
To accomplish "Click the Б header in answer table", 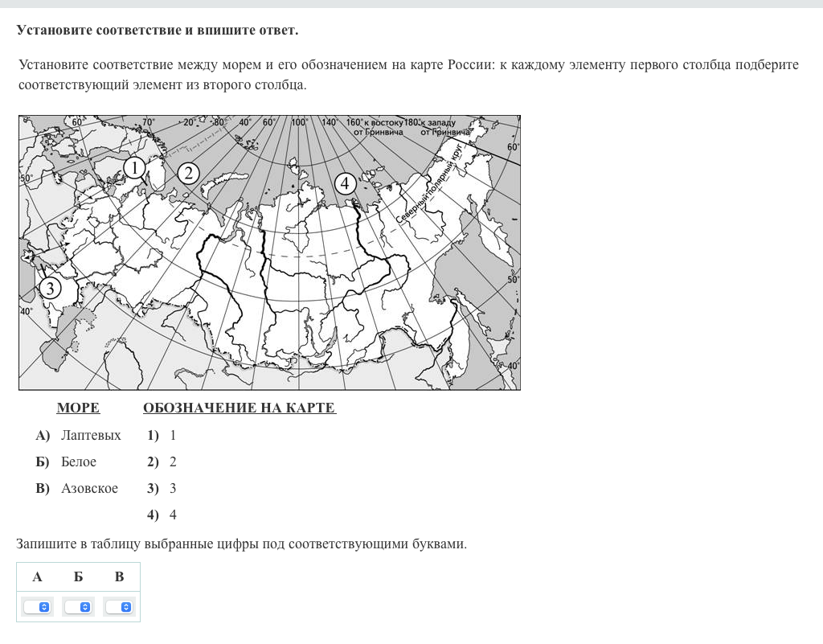I will pyautogui.click(x=78, y=576).
